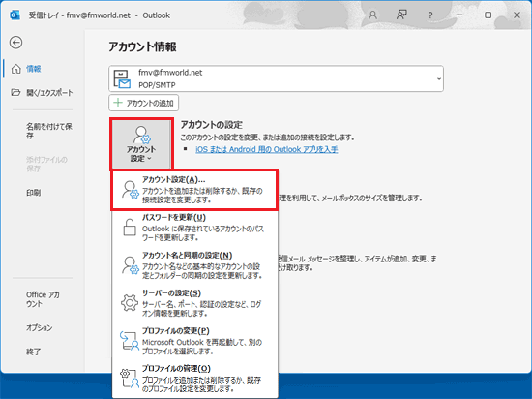The height and width of the screenshot is (399, 532).
Task: Click the mail account icon in the account box
Action: click(x=122, y=78)
